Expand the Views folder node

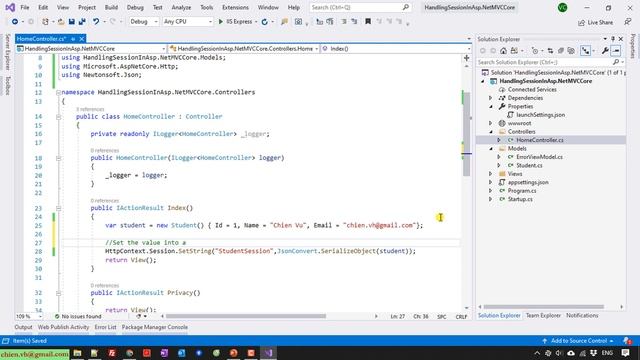point(491,174)
